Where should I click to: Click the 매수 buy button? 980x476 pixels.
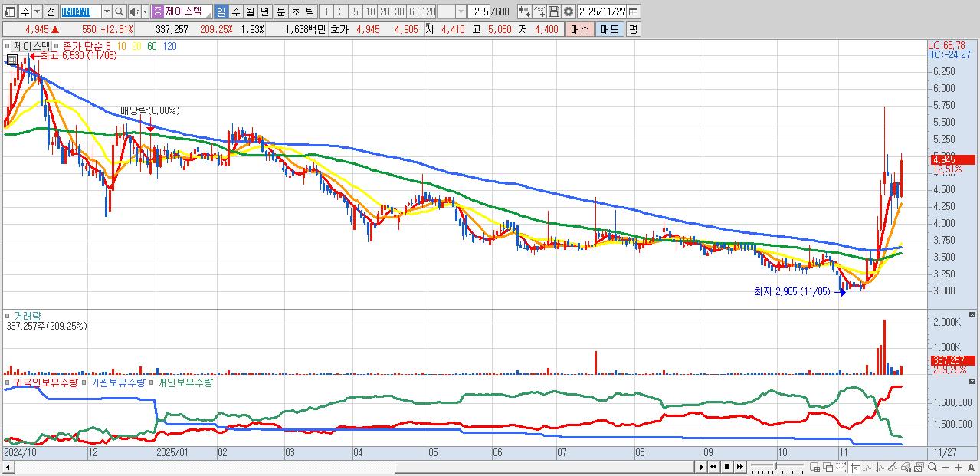(x=580, y=29)
